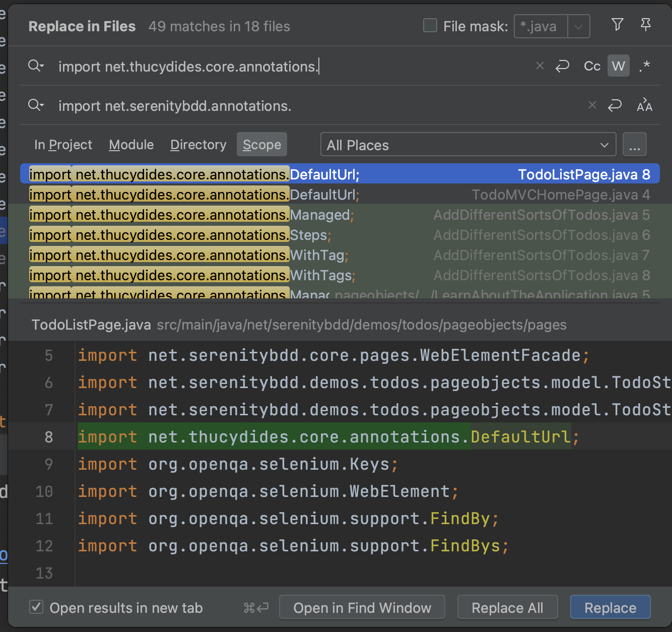Switch to the Directory tab
This screenshot has height=632, width=672.
point(198,145)
